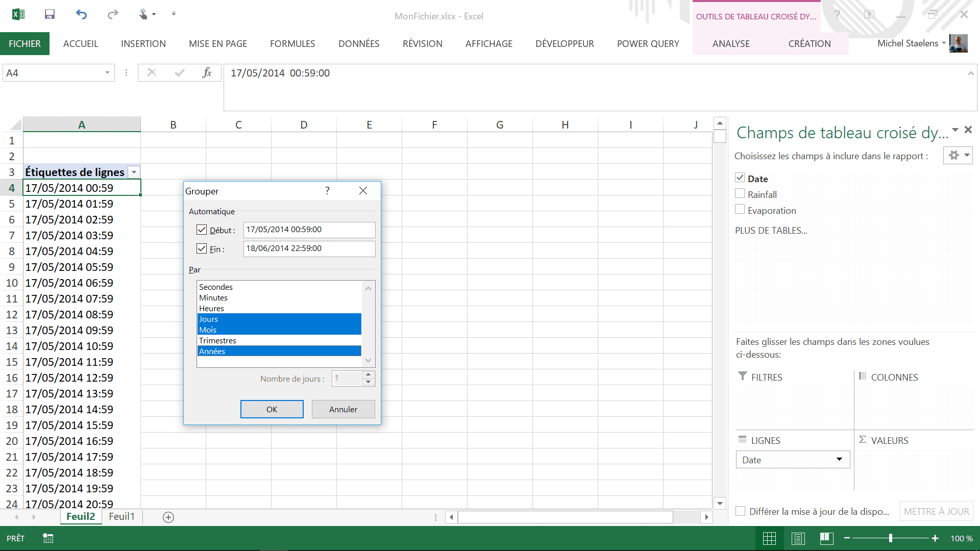Switch to the Feuil1 sheet tab
The image size is (980, 551).
coord(121,517)
